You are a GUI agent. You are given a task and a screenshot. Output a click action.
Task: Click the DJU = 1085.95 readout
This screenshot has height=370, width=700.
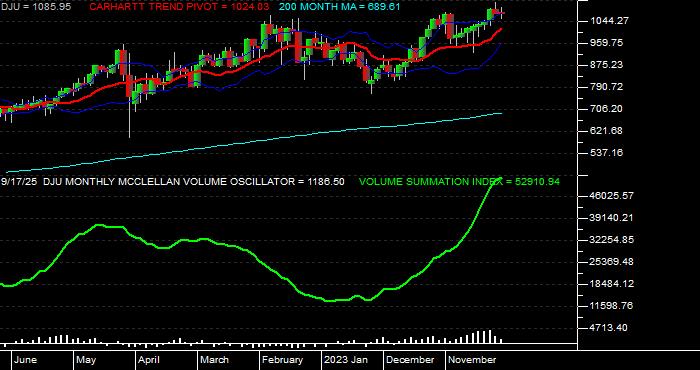(x=35, y=7)
